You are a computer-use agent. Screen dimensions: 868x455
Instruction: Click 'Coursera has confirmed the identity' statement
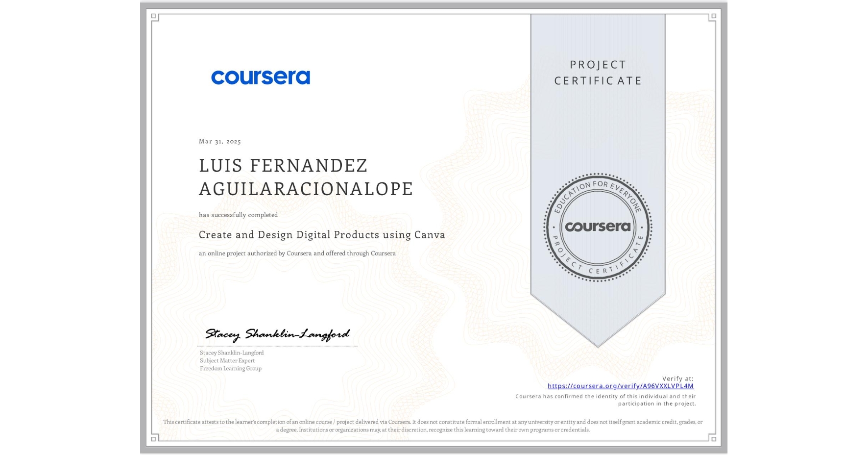tap(605, 400)
